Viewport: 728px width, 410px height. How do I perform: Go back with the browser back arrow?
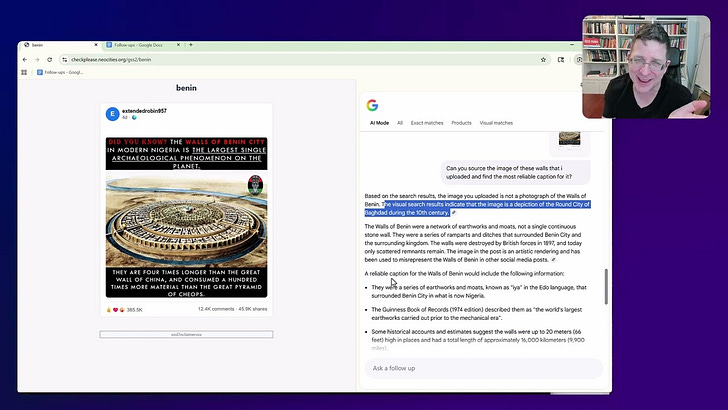coord(25,59)
